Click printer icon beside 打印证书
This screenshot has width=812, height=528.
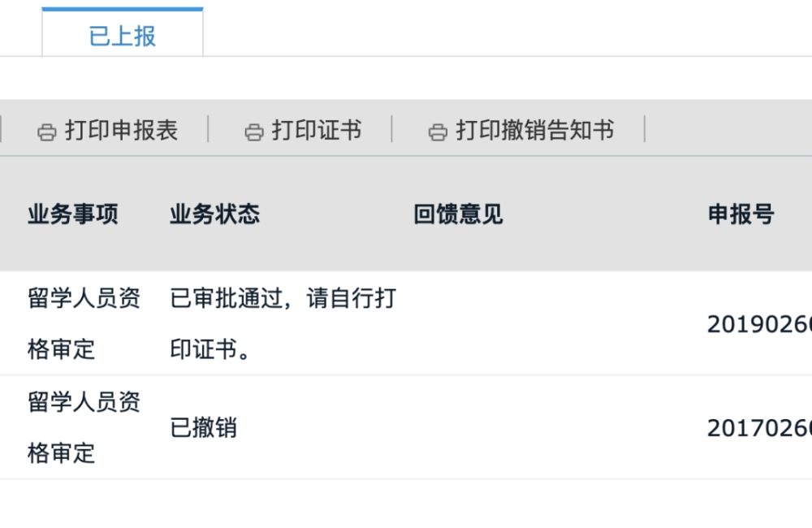(x=253, y=132)
